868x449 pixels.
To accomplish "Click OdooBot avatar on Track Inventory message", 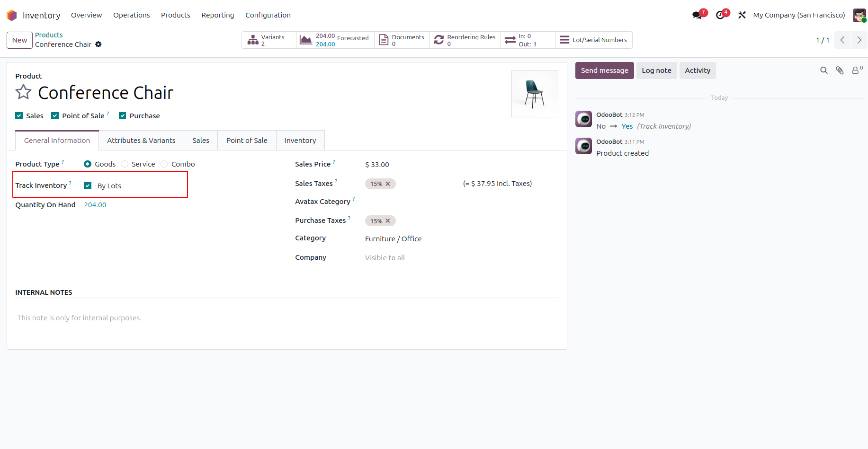I will coord(583,119).
